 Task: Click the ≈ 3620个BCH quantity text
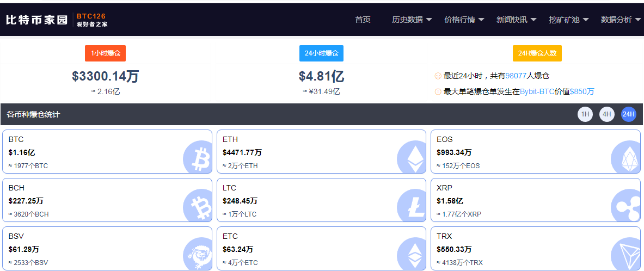point(29,214)
